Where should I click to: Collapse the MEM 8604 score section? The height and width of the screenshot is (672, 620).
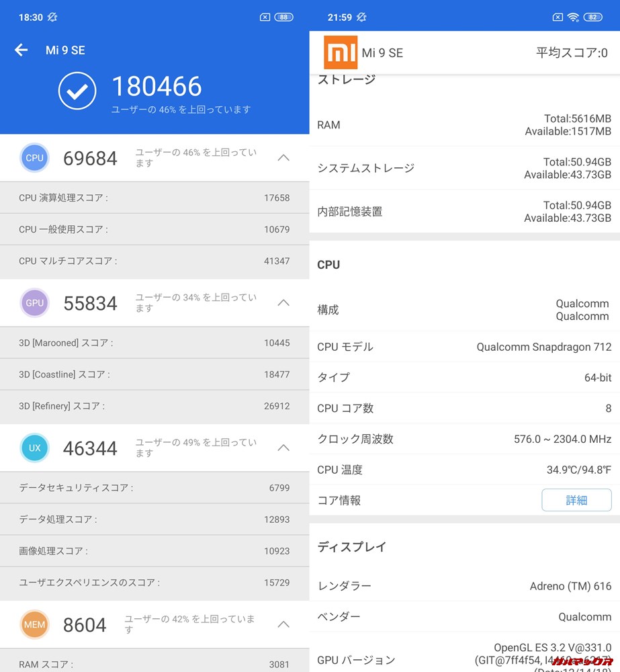click(283, 624)
